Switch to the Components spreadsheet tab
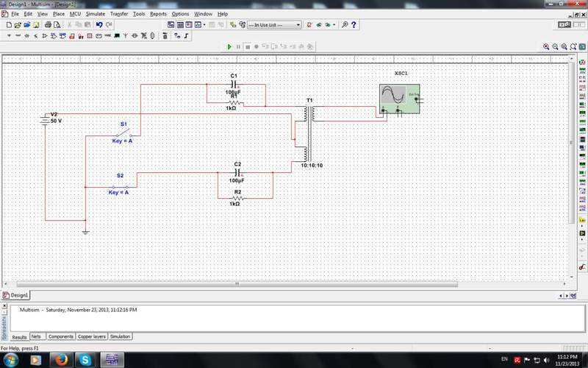This screenshot has width=588, height=368. pyautogui.click(x=61, y=336)
